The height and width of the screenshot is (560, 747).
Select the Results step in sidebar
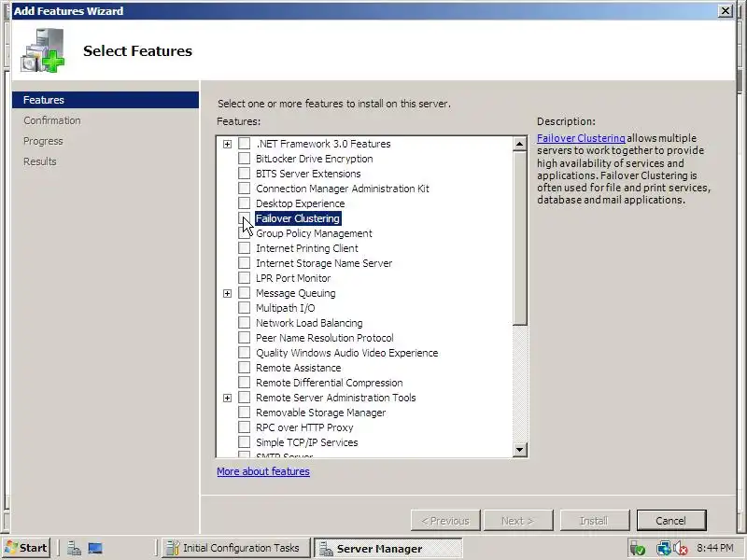point(39,161)
